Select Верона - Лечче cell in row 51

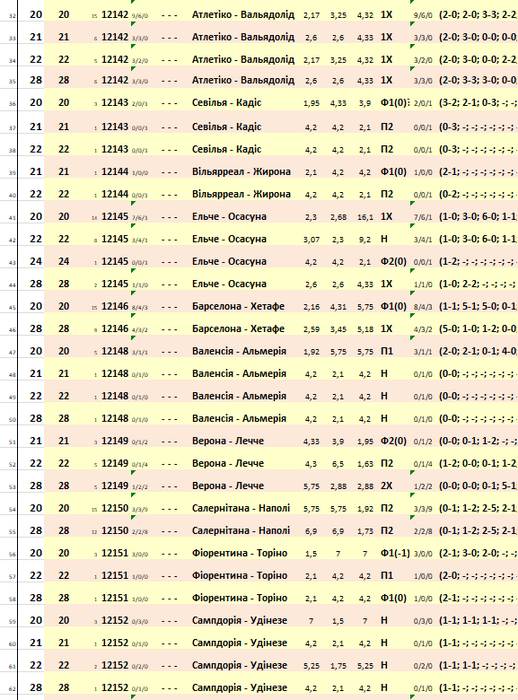tap(228, 441)
